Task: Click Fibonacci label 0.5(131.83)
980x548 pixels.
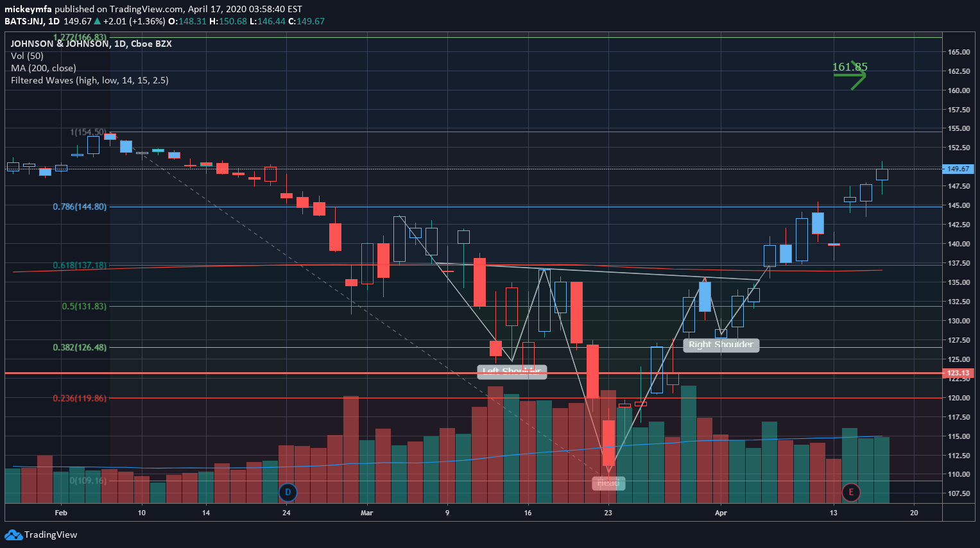Action: click(84, 306)
